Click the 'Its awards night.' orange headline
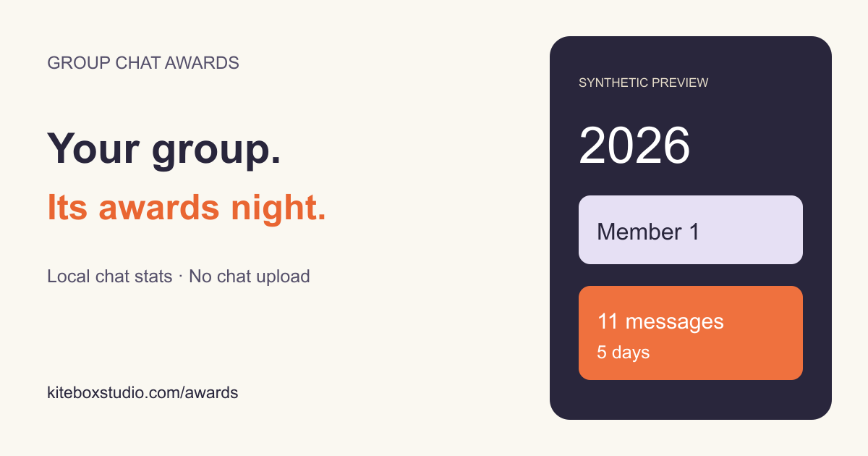 pyautogui.click(x=187, y=208)
